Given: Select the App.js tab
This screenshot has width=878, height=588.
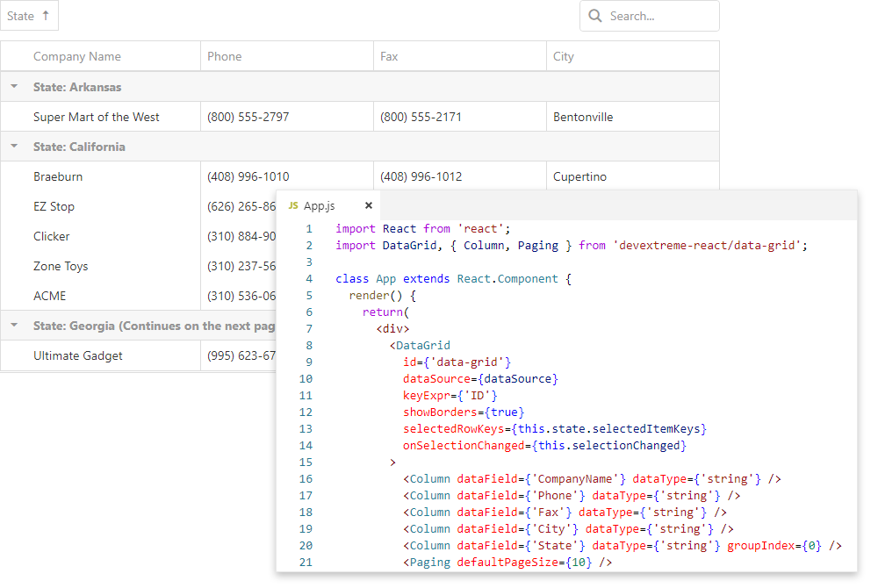Looking at the screenshot, I should pos(320,206).
